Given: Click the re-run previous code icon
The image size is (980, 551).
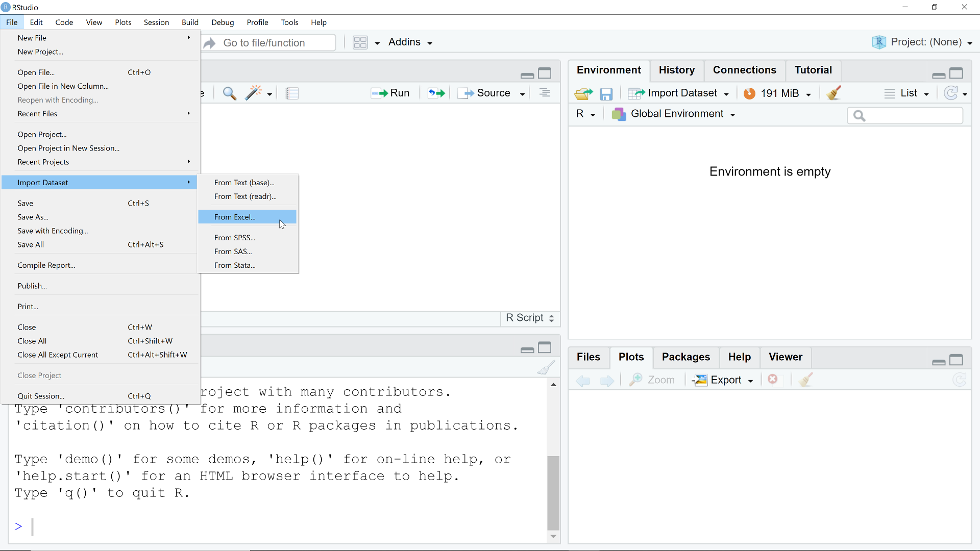Looking at the screenshot, I should (436, 93).
